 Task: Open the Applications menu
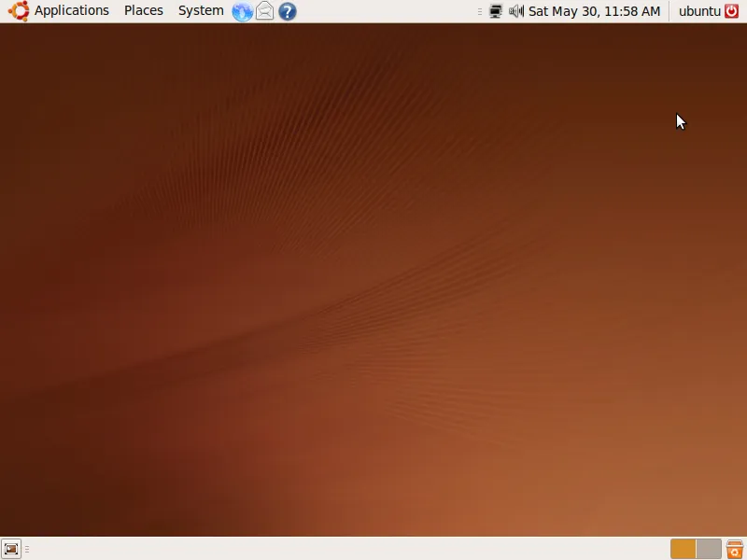point(72,10)
